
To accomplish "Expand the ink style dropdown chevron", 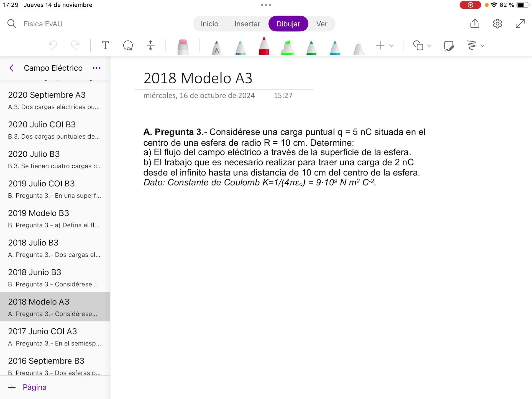I will coord(482,45).
